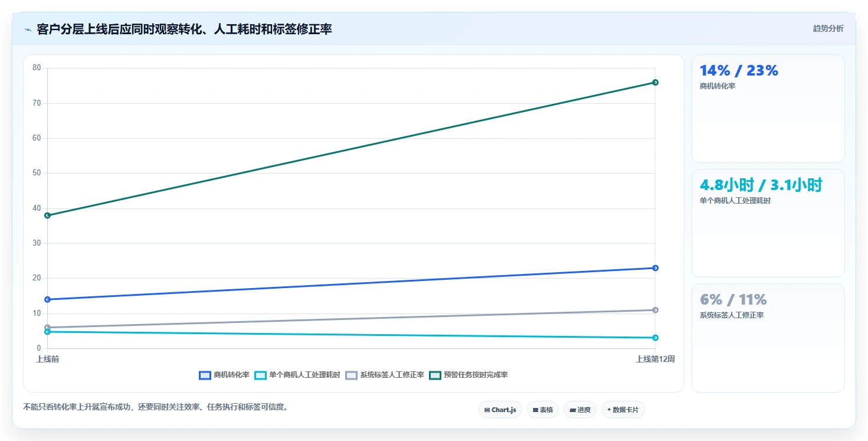Viewport: 868px width, 441px height.
Task: Click the 上线前 axis label
Action: pos(47,359)
